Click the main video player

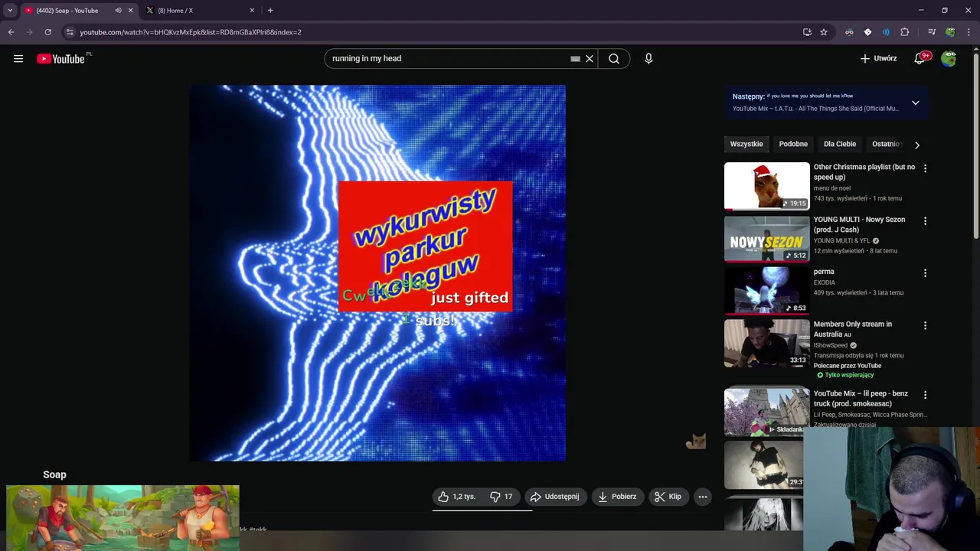pos(377,273)
